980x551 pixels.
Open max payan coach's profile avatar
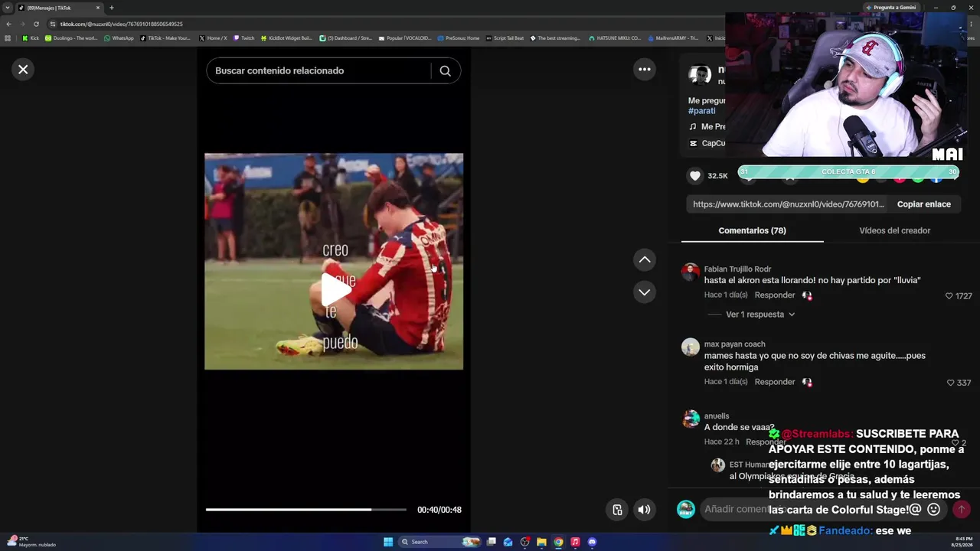point(691,347)
